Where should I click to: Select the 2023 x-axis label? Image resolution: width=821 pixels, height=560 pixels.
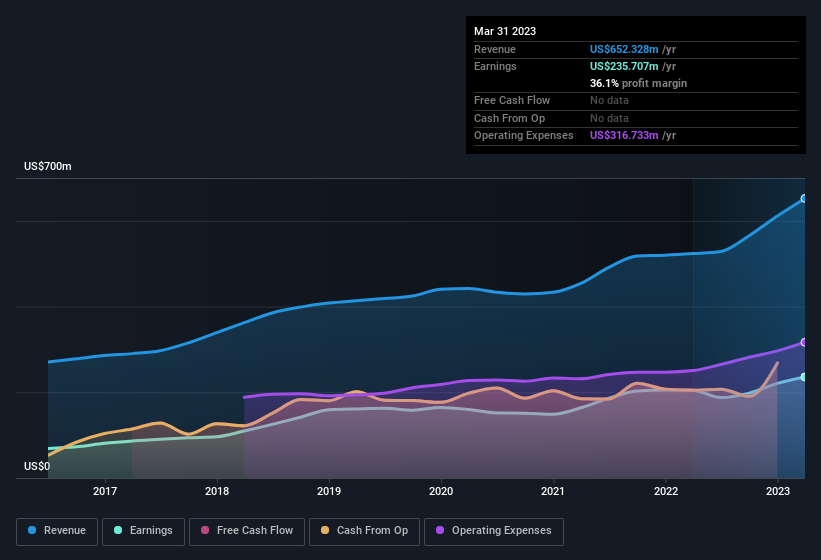(778, 491)
